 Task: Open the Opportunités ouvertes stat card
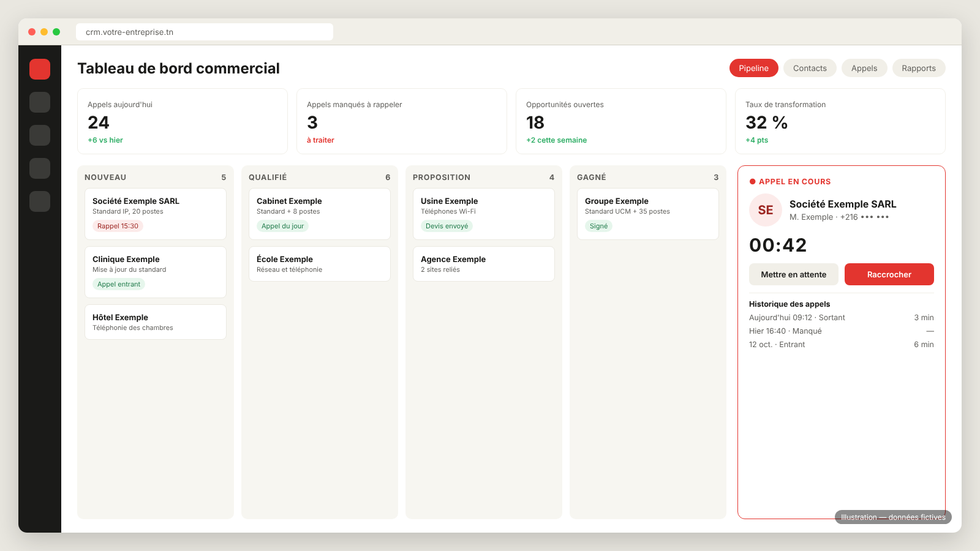point(621,121)
